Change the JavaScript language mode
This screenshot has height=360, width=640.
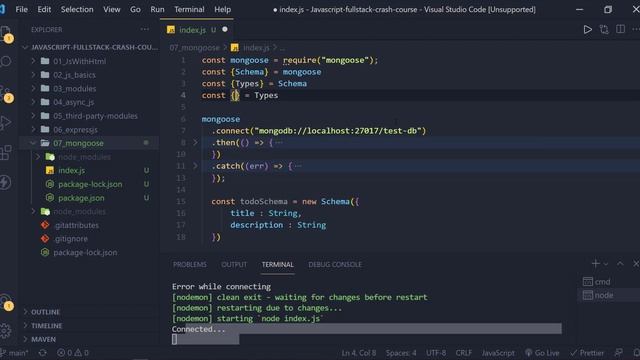coord(498,353)
